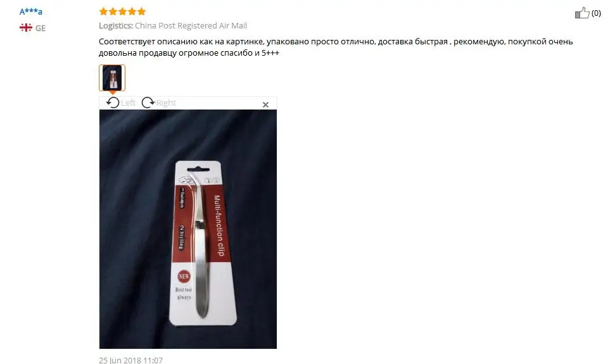Rotate the photo right with the clockwise icon
Viewport: 608px width, 364px height.
(148, 103)
